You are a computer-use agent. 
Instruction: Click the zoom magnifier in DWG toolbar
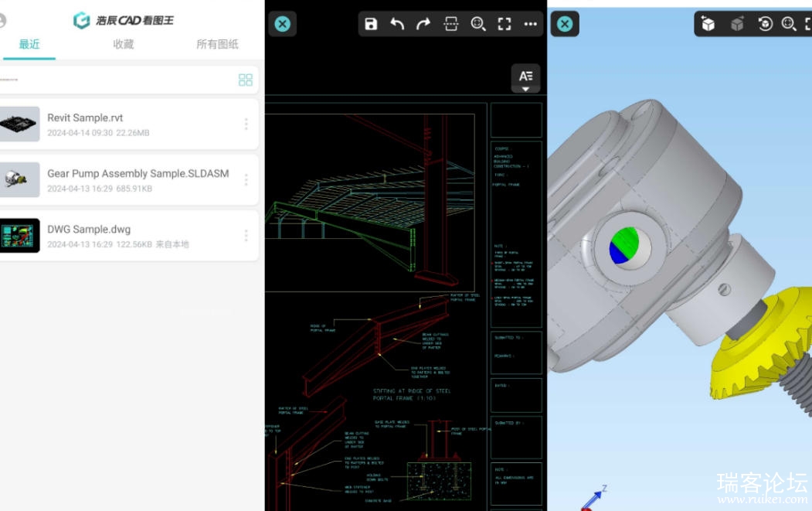(478, 24)
